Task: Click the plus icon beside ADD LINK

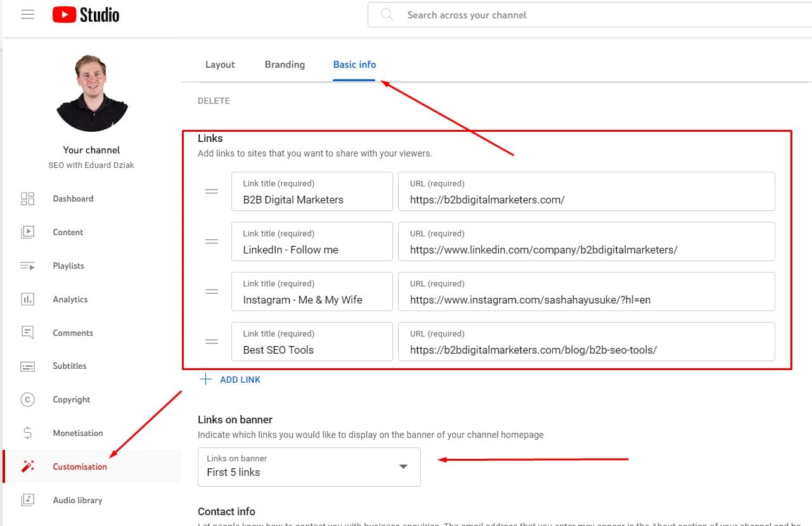Action: coord(205,380)
